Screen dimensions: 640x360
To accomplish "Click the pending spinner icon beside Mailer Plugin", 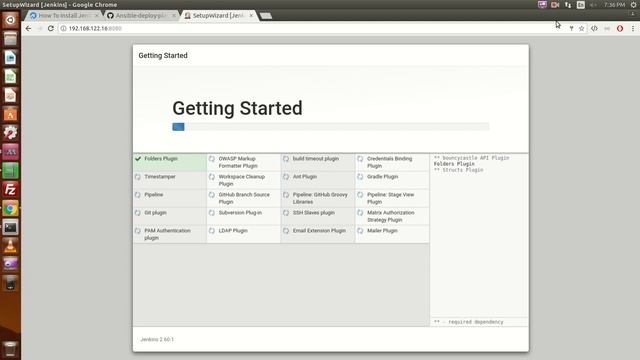I will pos(360,231).
